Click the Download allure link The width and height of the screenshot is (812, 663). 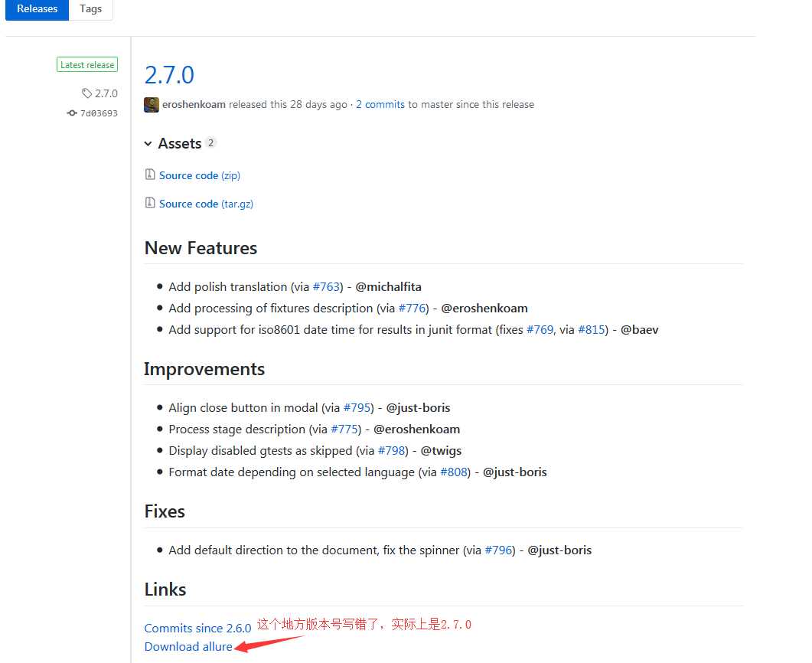pos(188,647)
